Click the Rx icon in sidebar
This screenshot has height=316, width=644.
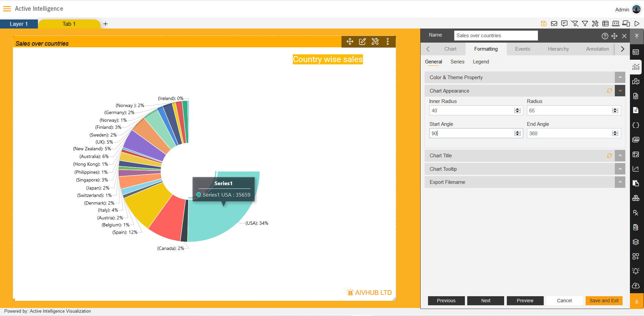[636, 213]
